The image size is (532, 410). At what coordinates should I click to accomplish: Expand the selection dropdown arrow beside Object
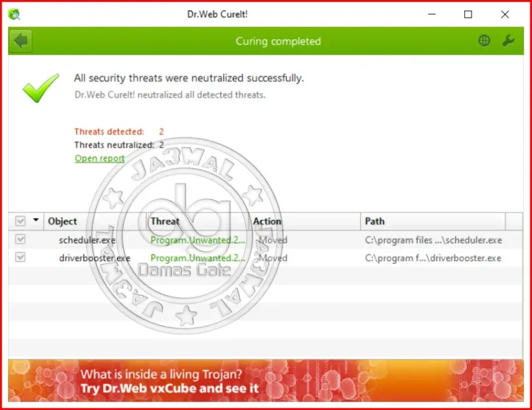click(x=36, y=220)
